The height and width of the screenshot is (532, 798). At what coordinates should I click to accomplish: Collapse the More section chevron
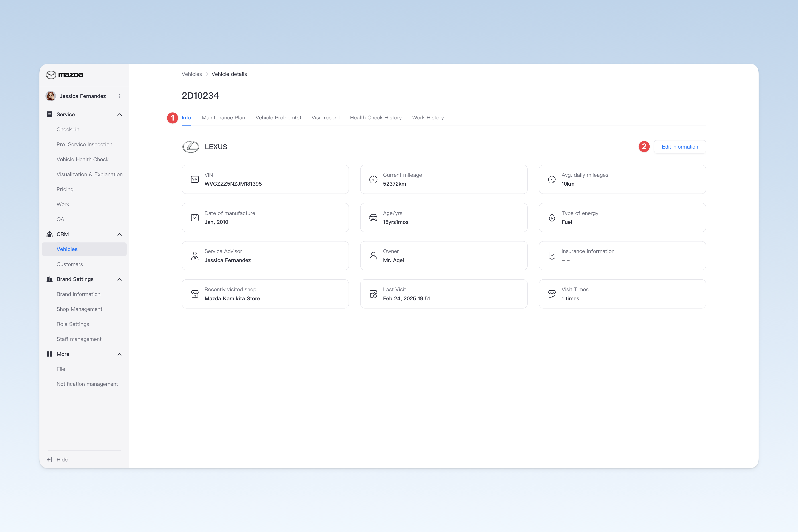tap(119, 354)
